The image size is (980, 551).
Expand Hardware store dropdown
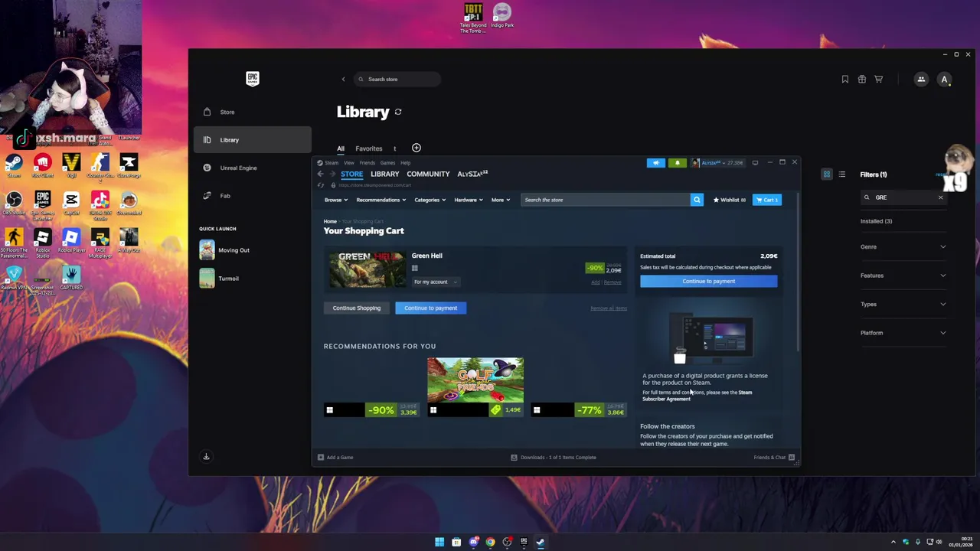point(469,200)
